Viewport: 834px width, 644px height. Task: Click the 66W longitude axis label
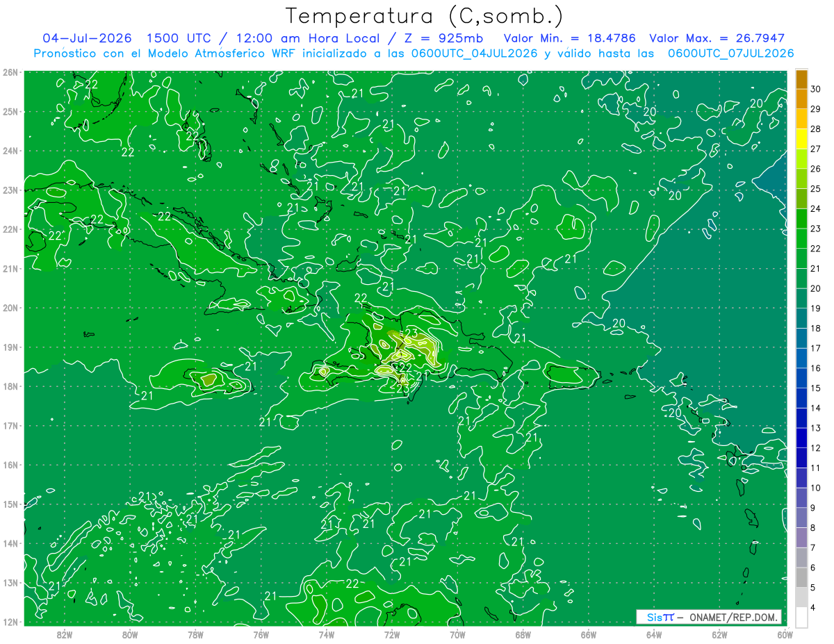pos(589,634)
